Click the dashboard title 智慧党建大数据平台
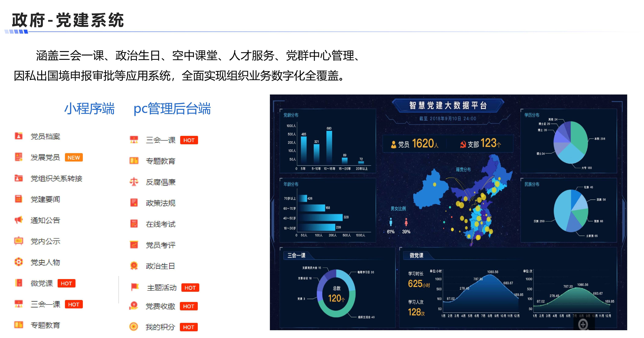 [x=448, y=105]
